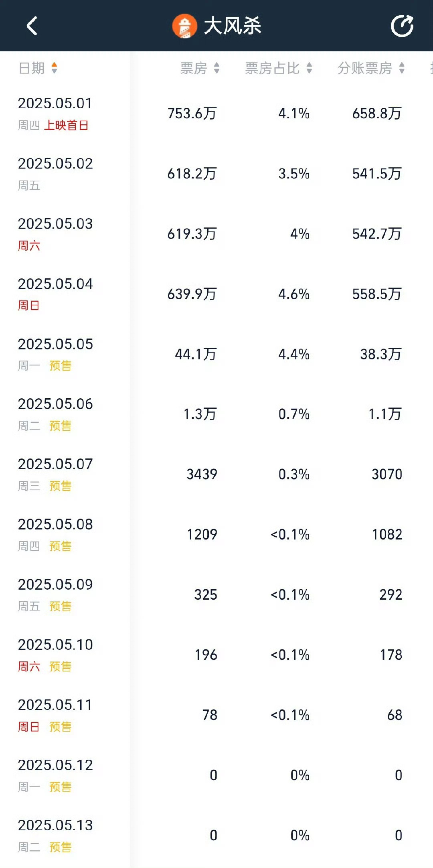Image resolution: width=433 pixels, height=868 pixels.
Task: Tap the 上映首日 red label
Action: [66, 125]
